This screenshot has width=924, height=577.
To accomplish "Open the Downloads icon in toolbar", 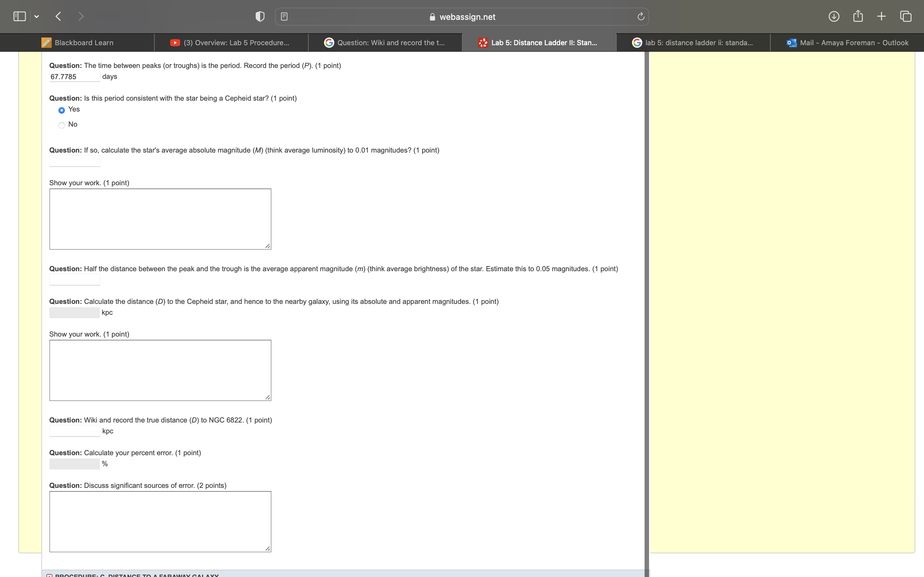I will coord(834,16).
